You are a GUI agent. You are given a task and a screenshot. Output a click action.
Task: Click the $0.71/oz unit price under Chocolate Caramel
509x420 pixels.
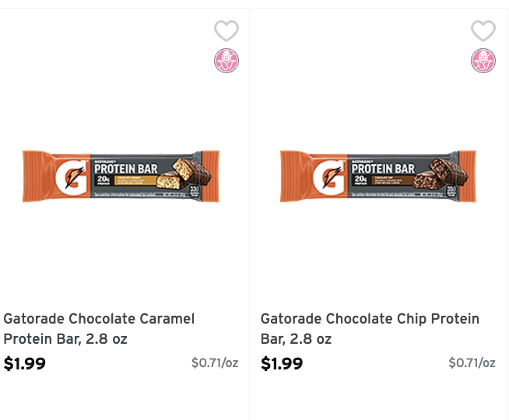(x=215, y=362)
